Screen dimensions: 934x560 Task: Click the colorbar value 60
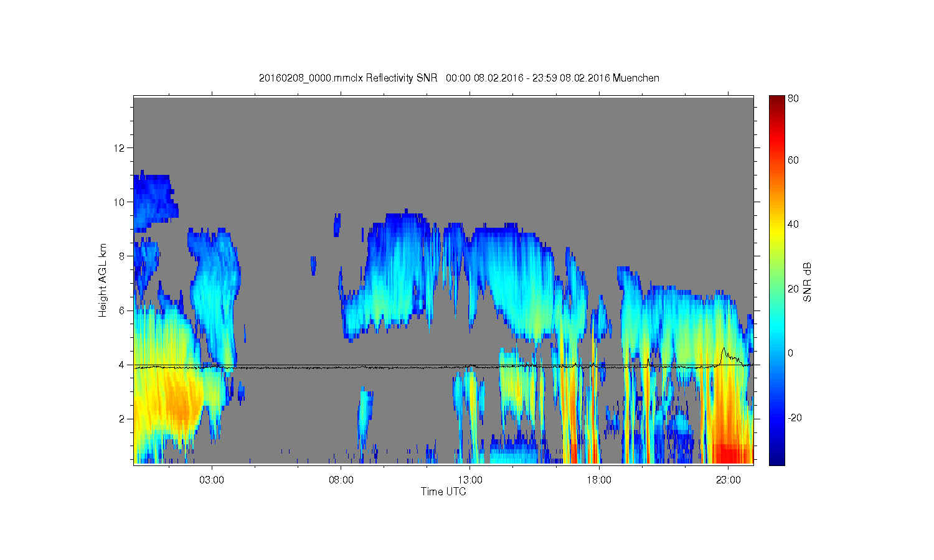click(x=793, y=160)
